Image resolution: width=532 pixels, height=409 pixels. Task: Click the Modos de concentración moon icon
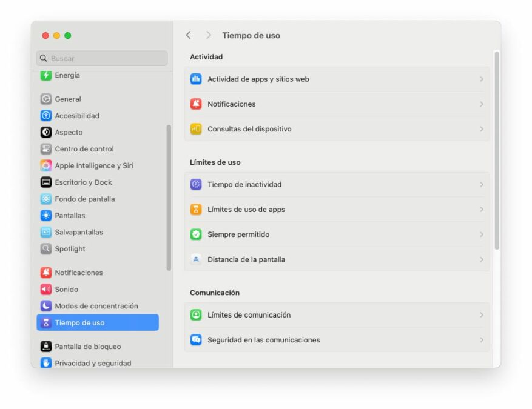[x=46, y=305]
